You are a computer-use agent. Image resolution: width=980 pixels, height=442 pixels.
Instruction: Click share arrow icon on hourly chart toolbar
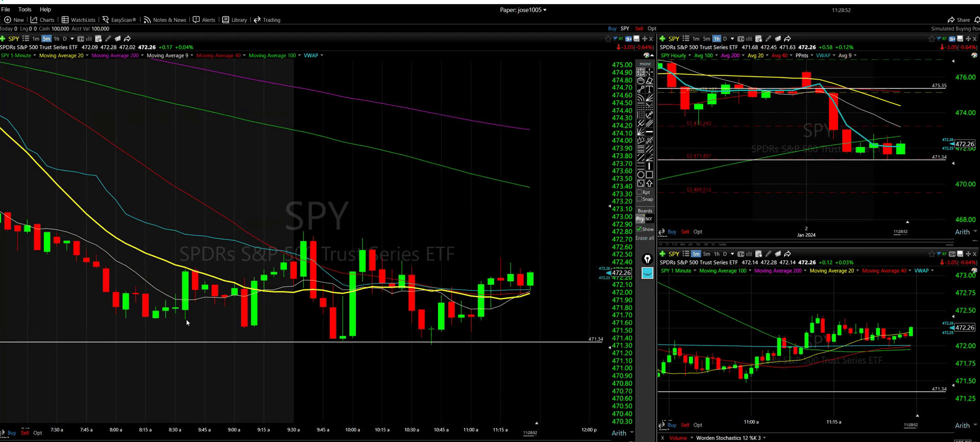point(788,39)
